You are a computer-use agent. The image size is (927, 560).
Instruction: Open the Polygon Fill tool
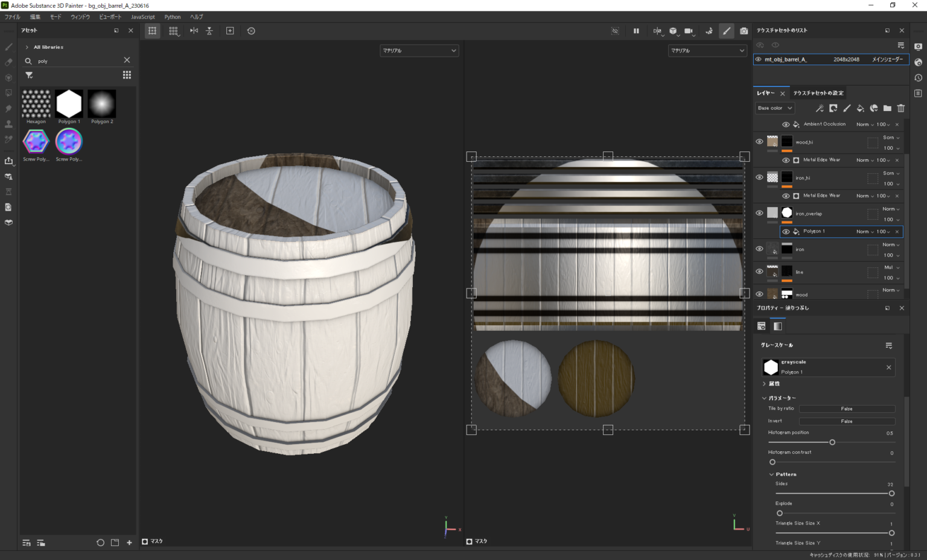(x=8, y=93)
